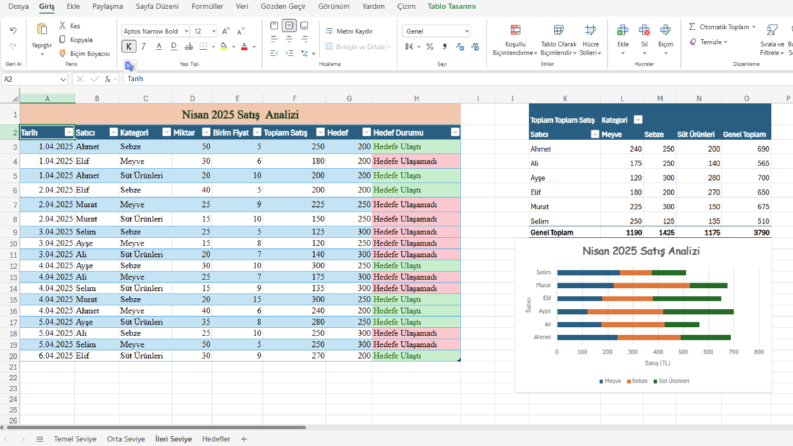Toggle left horizontal alignment
Screen dimensions: 793x446
click(x=274, y=39)
